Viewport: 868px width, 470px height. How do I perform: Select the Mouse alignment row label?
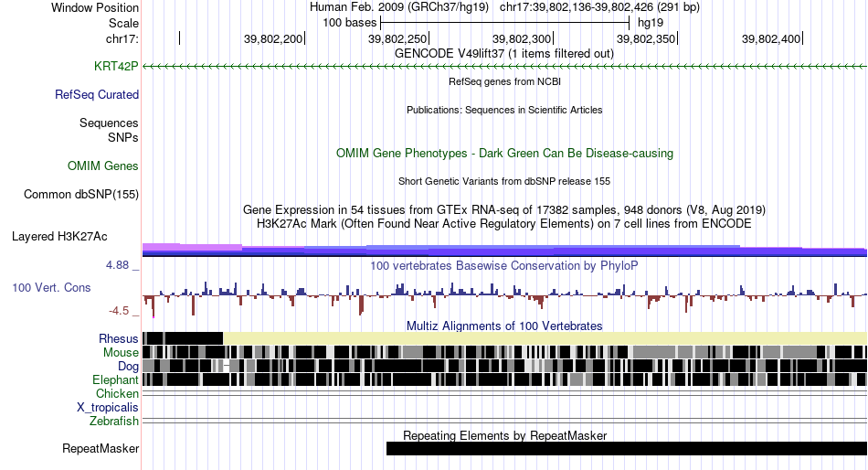(120, 353)
